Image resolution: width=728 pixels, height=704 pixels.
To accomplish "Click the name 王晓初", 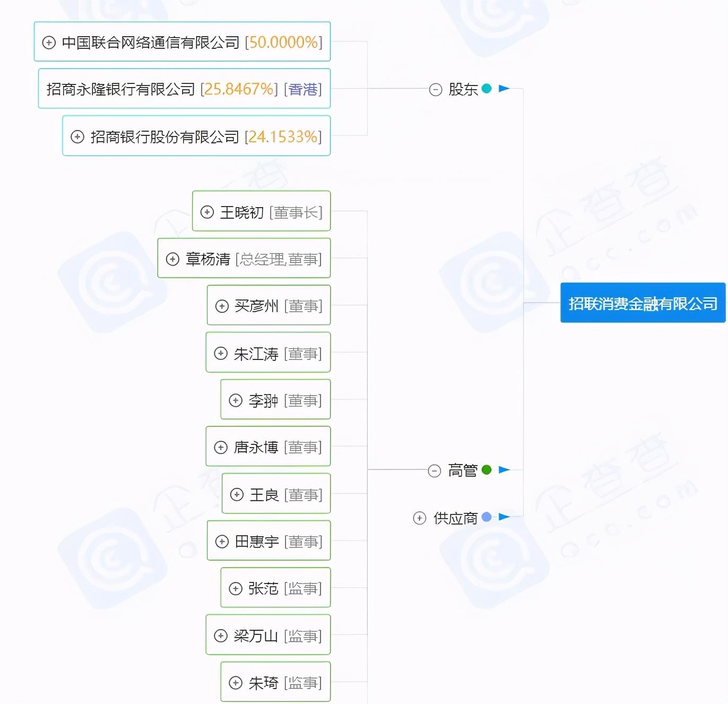I will (242, 212).
